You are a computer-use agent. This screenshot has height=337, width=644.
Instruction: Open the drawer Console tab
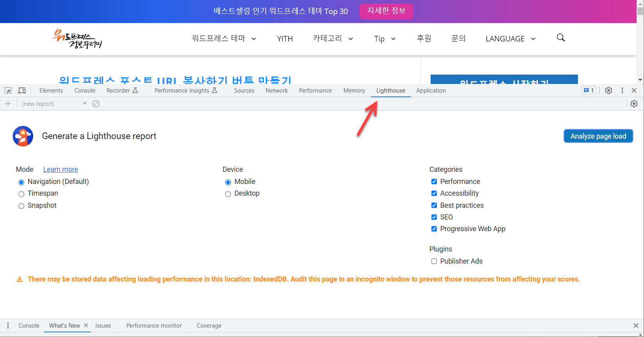coord(29,326)
